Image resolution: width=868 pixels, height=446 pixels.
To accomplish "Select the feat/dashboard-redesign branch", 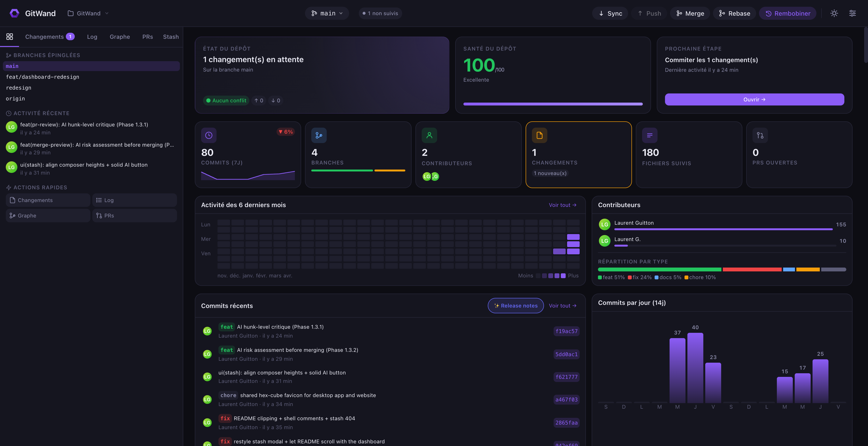I will coord(42,77).
